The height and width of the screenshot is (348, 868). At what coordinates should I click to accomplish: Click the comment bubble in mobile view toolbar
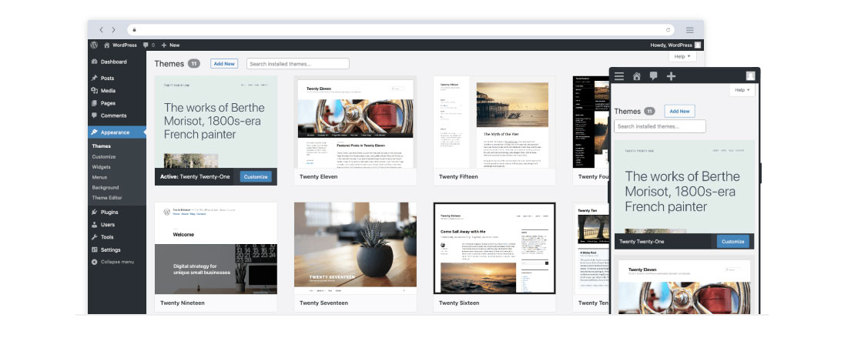pyautogui.click(x=653, y=76)
